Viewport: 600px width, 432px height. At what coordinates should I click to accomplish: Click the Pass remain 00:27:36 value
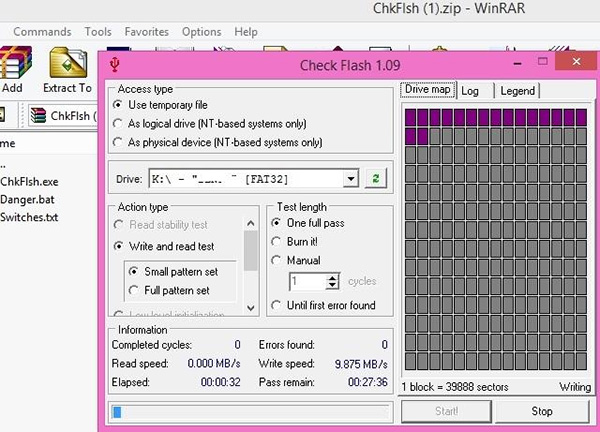(x=368, y=382)
